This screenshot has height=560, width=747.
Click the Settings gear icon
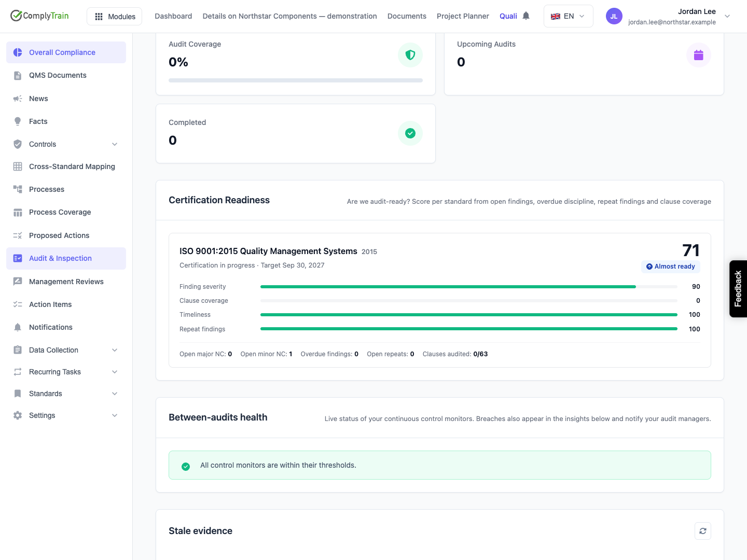[x=18, y=415]
